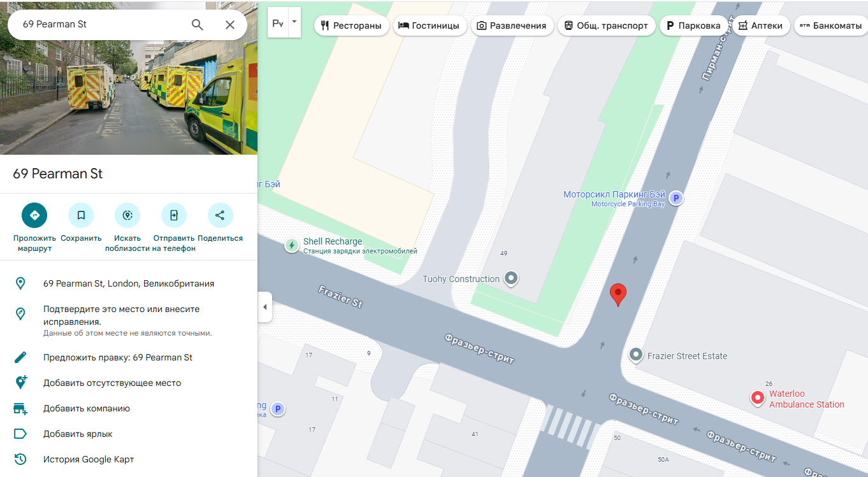Click the location pin icon beside the address

(20, 283)
